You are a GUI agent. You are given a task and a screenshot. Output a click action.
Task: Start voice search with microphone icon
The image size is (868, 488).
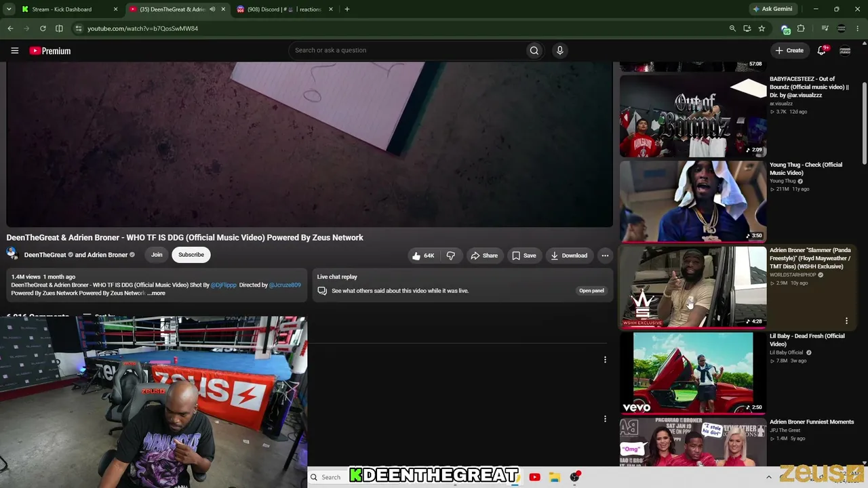tap(559, 50)
